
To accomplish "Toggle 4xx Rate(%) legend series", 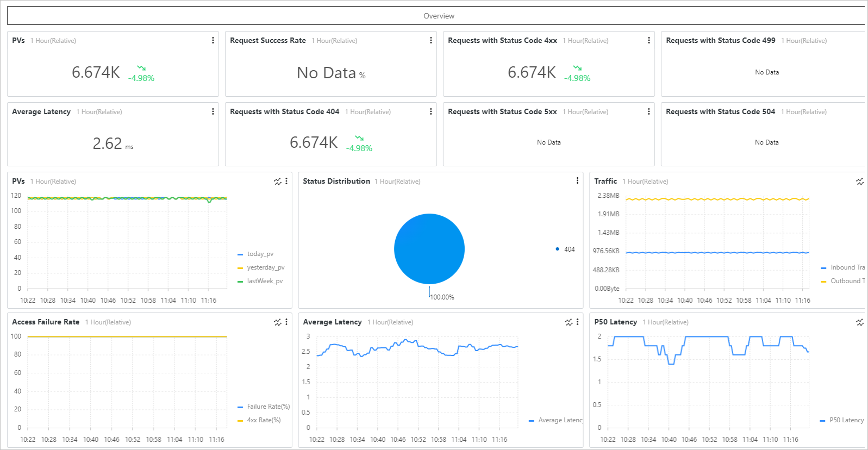I will 259,420.
